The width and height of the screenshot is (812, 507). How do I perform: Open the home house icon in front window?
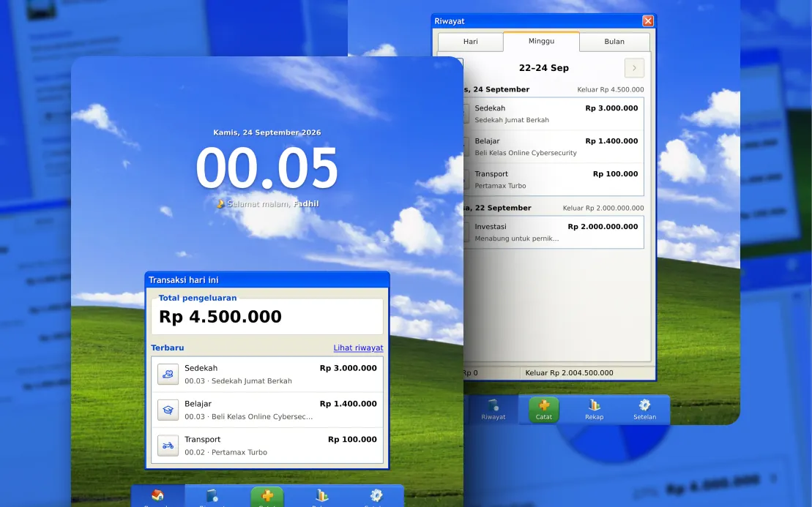tap(158, 495)
